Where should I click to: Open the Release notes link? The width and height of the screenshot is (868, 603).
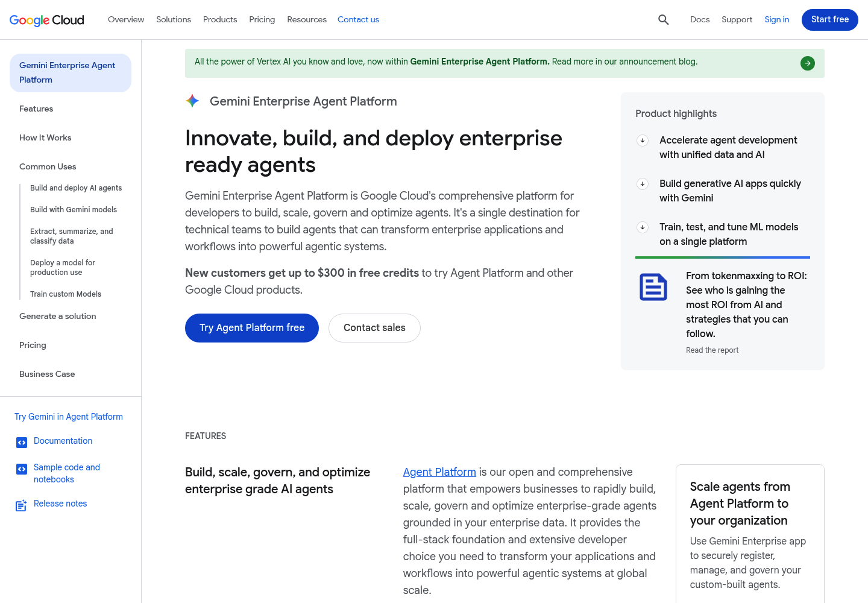(x=60, y=504)
